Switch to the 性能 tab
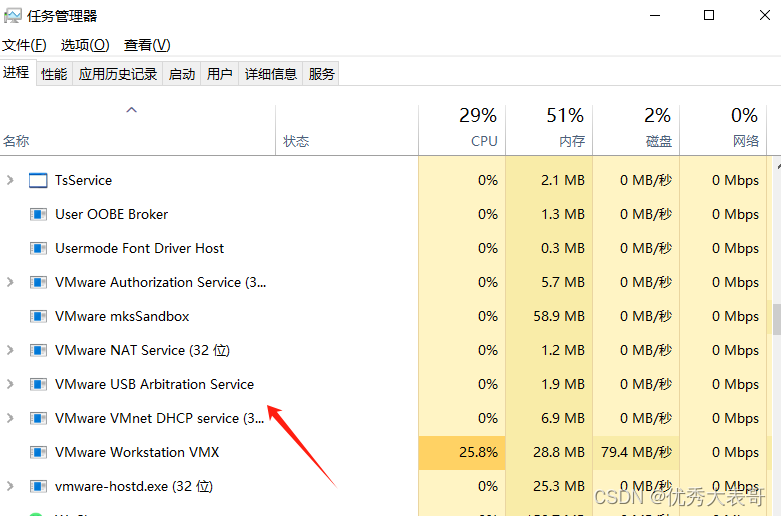 click(x=54, y=74)
